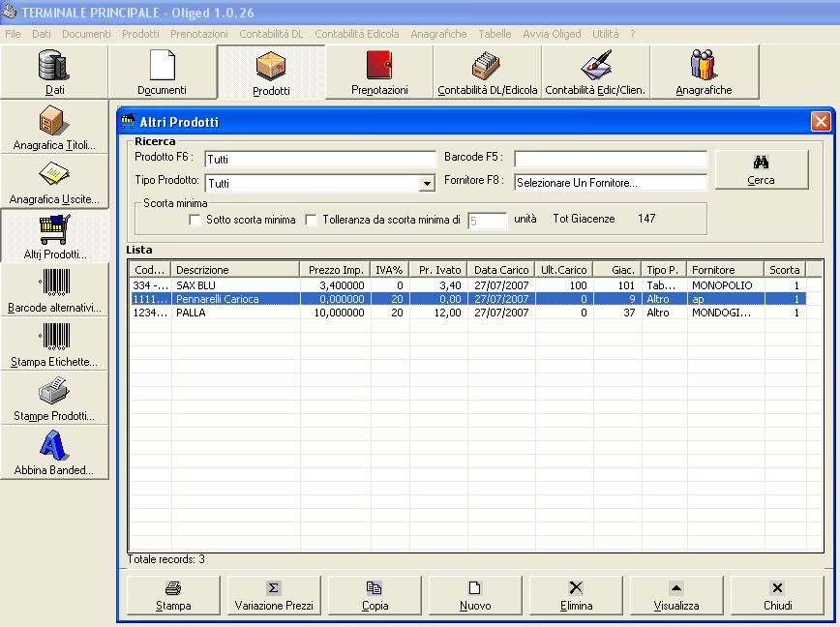
Task: Open the Documenti toolbar button
Action: click(x=162, y=72)
